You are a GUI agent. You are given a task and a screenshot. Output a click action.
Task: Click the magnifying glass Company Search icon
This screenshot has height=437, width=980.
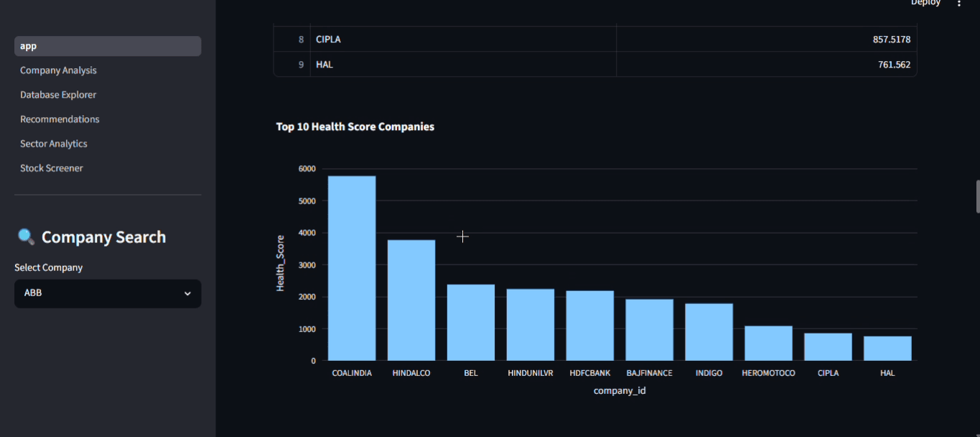point(26,237)
